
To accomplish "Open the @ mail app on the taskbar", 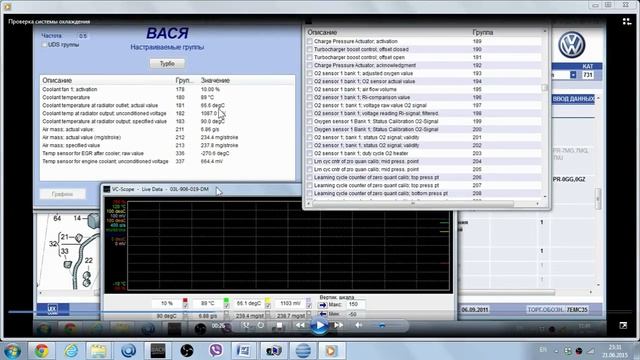I will [128, 351].
